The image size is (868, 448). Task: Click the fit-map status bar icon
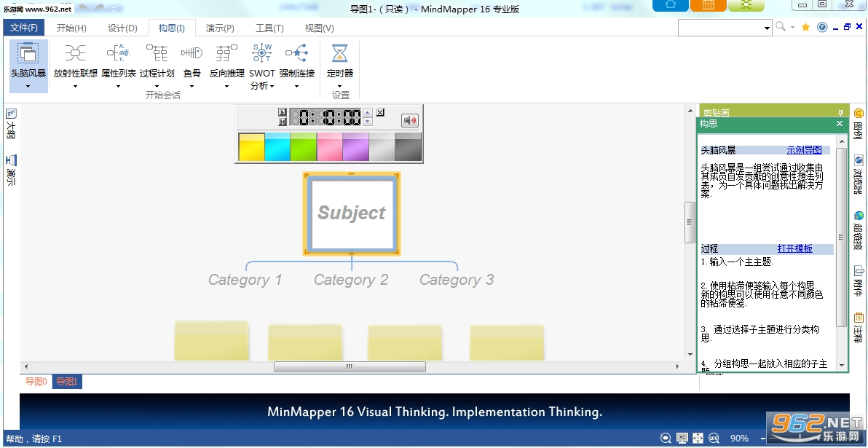698,438
